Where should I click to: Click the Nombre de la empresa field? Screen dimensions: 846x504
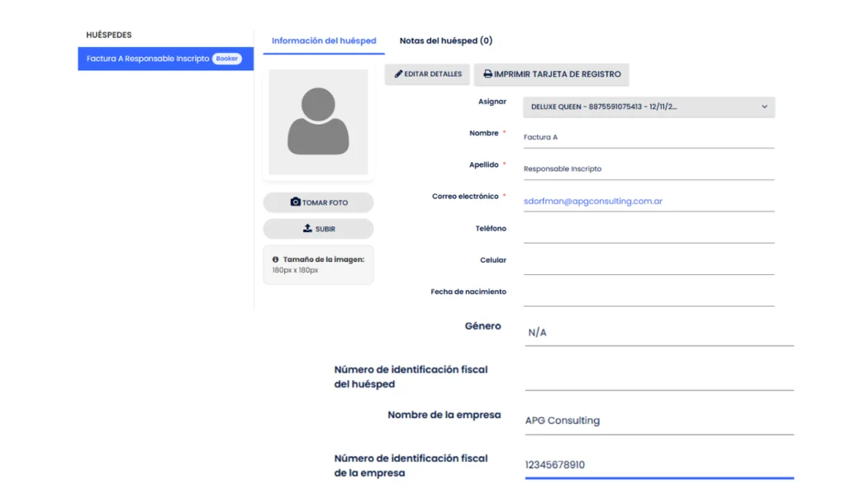click(x=658, y=421)
